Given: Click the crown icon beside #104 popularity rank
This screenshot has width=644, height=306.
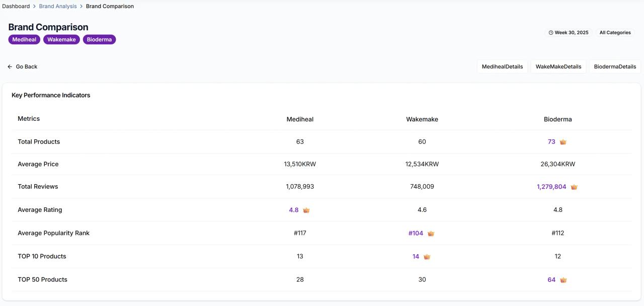Looking at the screenshot, I should point(431,234).
